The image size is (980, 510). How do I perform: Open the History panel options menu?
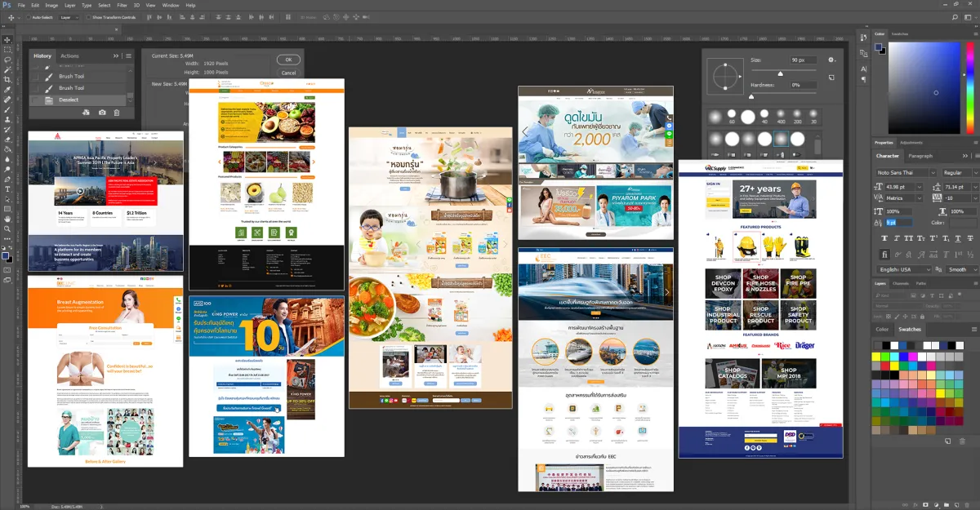click(128, 55)
